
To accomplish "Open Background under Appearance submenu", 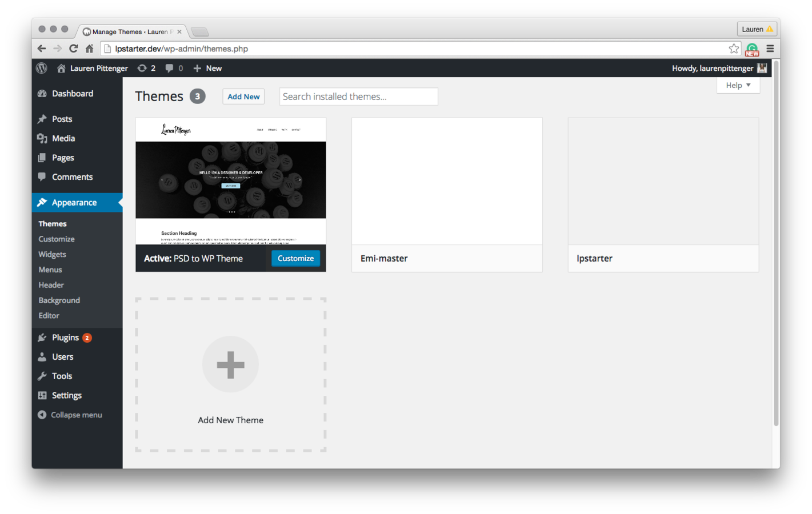I will click(x=59, y=300).
